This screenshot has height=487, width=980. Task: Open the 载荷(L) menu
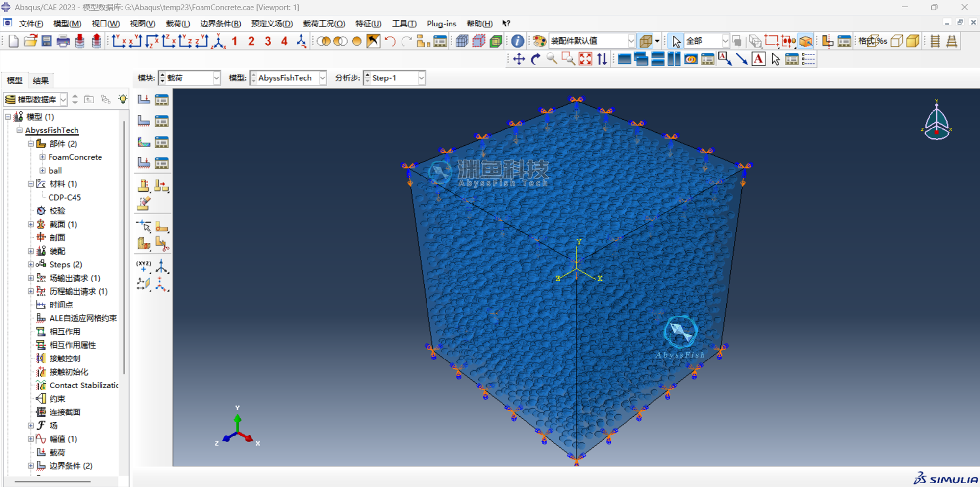(x=178, y=24)
